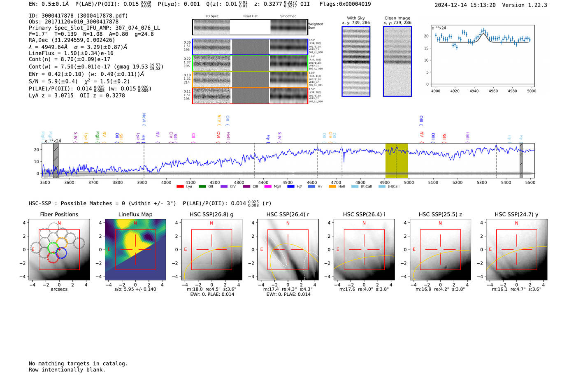
Task: Click the Flags:0x00004019 text
Action: 345,4
